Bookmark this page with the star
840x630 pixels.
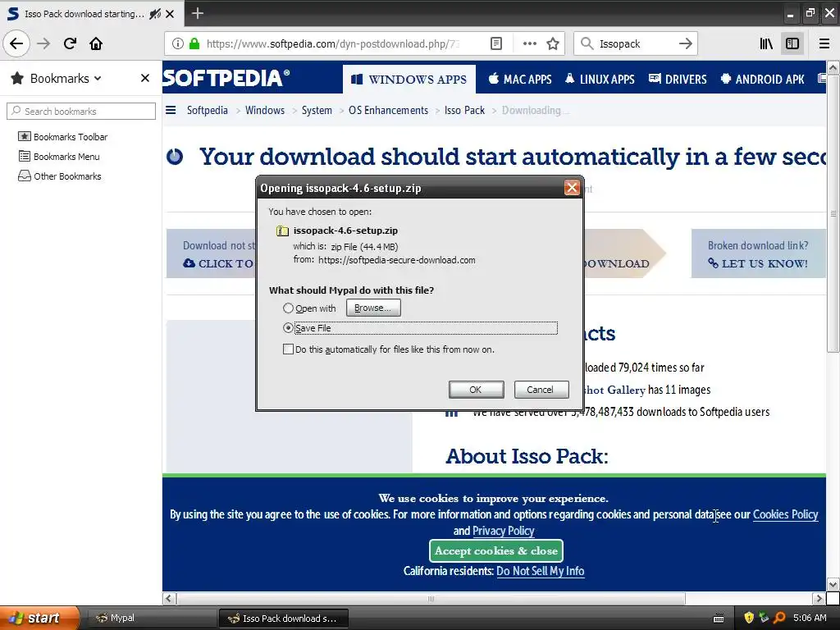pyautogui.click(x=553, y=43)
